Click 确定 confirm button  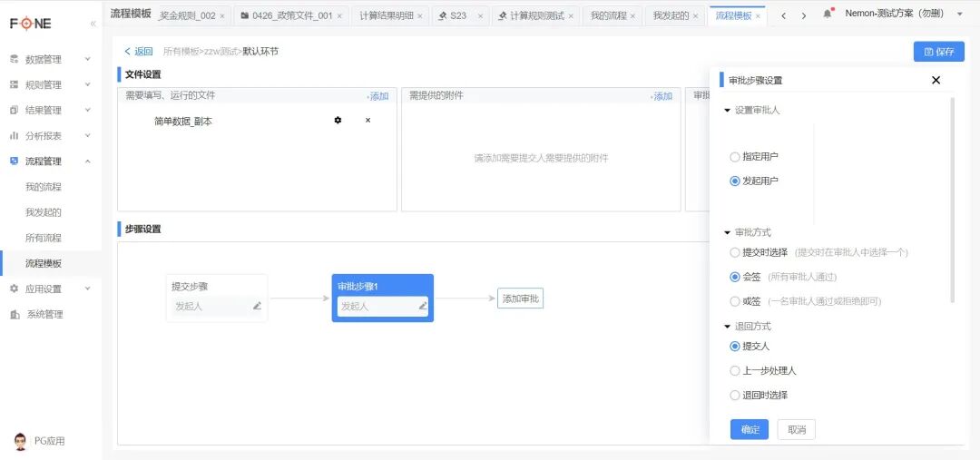tap(750, 429)
